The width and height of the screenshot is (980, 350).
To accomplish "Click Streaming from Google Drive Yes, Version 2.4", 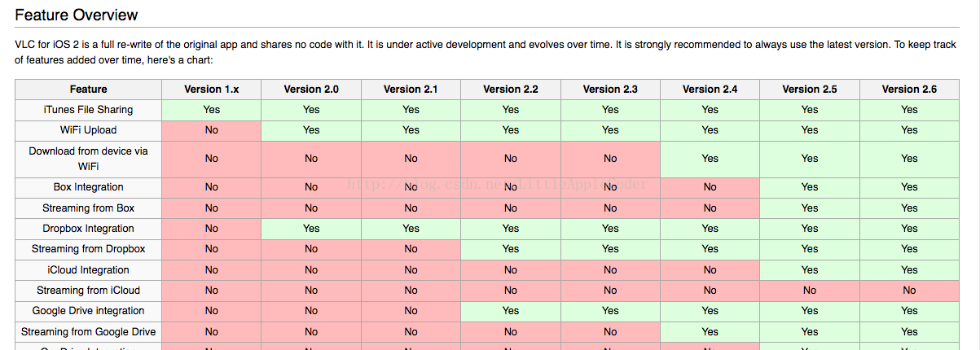I will pyautogui.click(x=710, y=331).
